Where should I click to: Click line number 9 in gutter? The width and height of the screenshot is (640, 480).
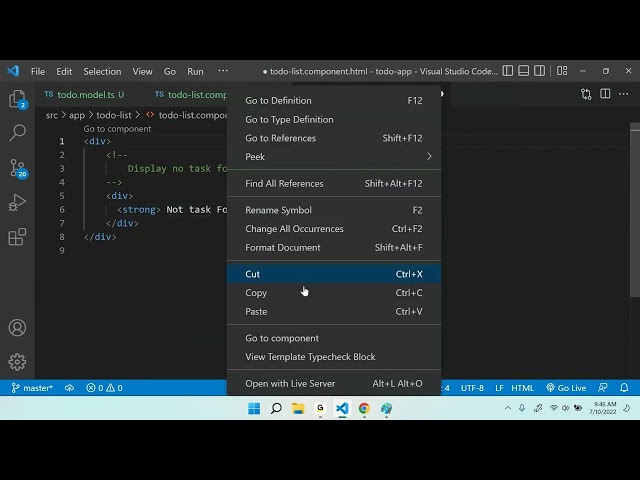62,251
